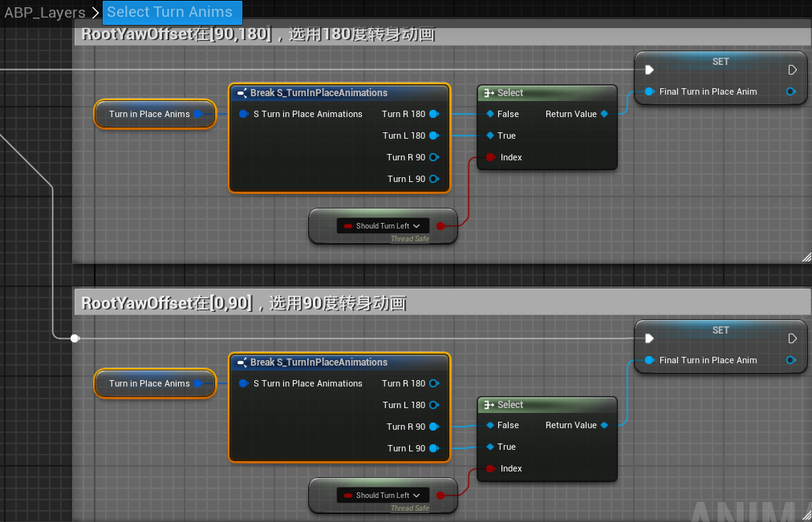Click False pin on lower Select node
This screenshot has width=812, height=522.
pos(490,425)
